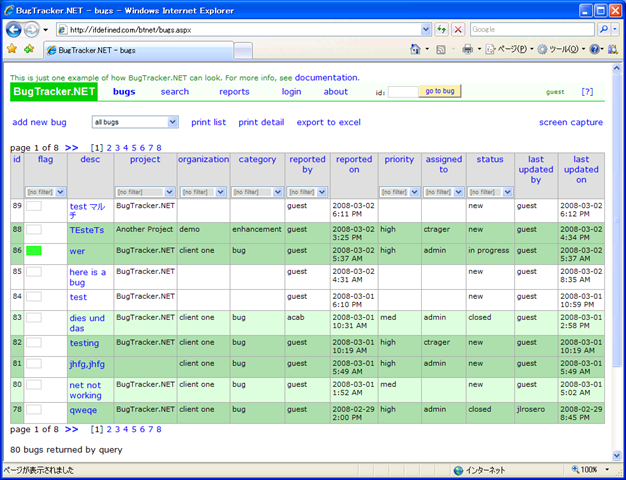Toggle the flag for bug 88
The height and width of the screenshot is (480, 626).
tap(34, 230)
